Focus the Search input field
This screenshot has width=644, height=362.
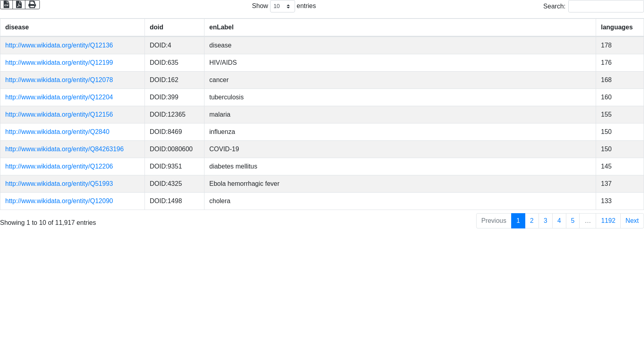click(606, 6)
